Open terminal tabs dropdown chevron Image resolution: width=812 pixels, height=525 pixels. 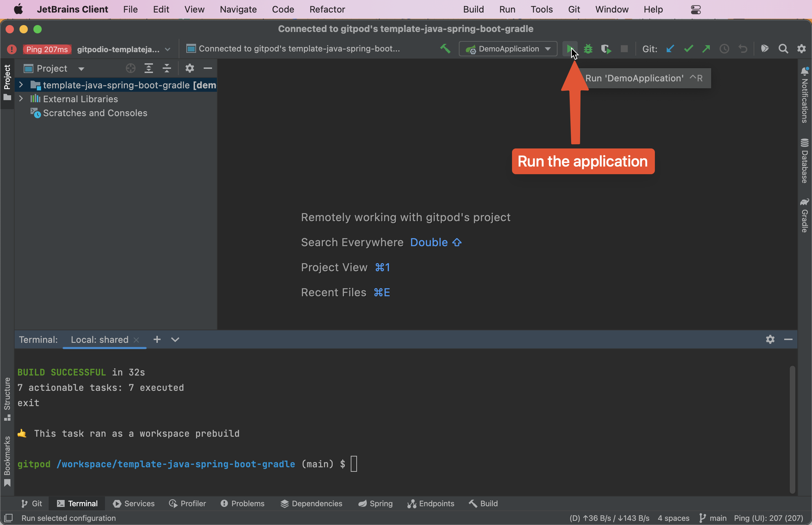click(175, 339)
